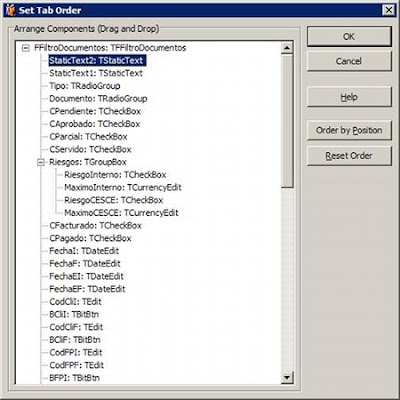Select CFacturado: TCheckBox item

coord(96,226)
